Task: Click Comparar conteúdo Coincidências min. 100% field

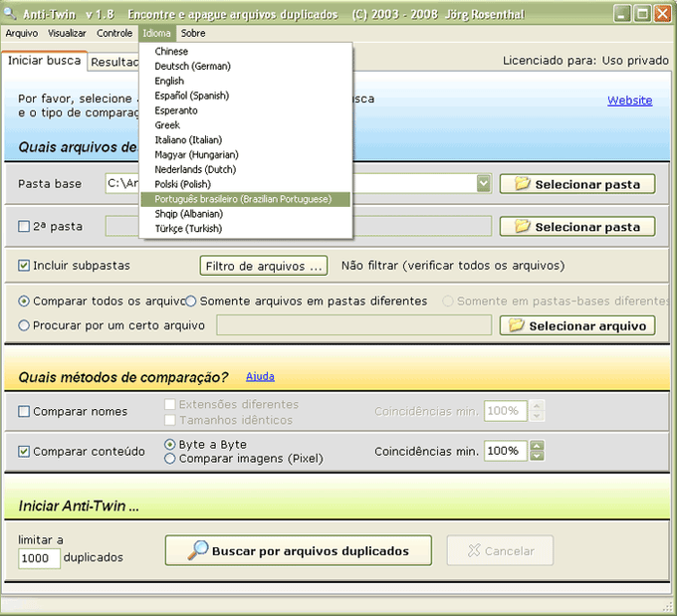Action: pos(505,451)
